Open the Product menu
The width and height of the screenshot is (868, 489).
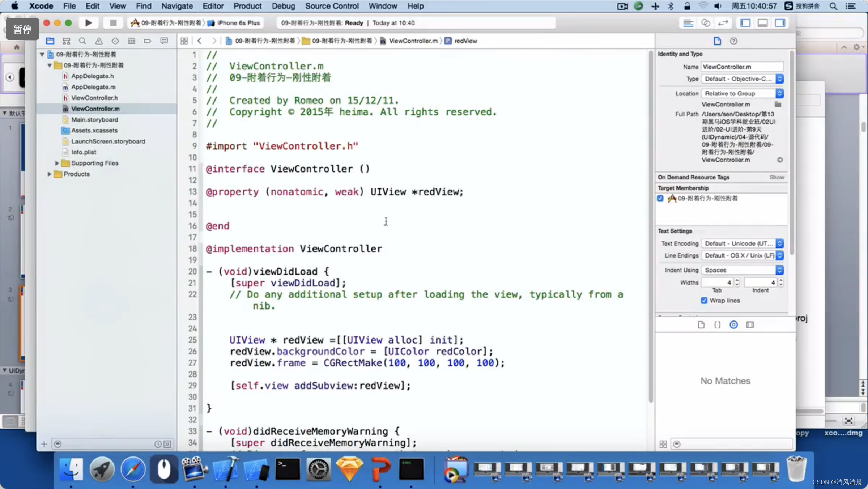click(247, 6)
